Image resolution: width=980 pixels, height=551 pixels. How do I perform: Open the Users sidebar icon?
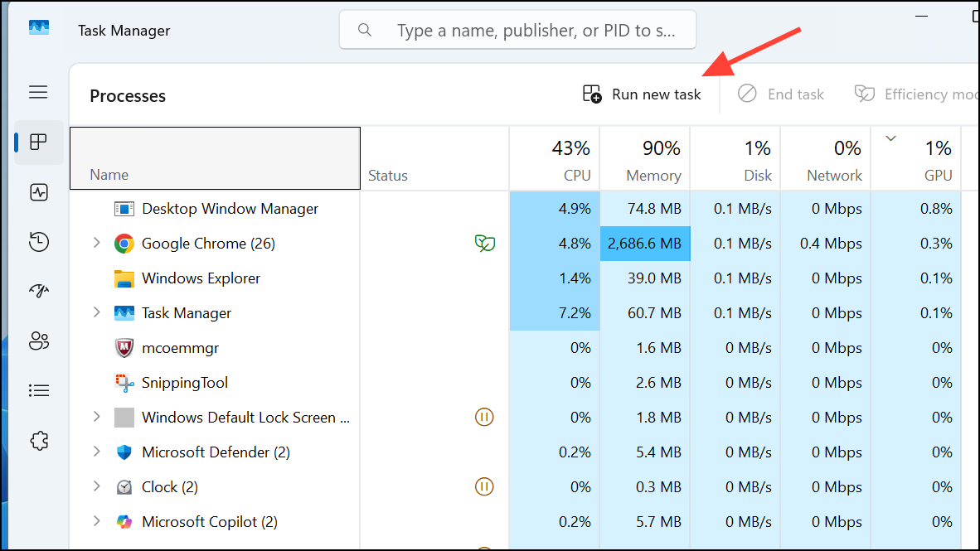pyautogui.click(x=38, y=341)
